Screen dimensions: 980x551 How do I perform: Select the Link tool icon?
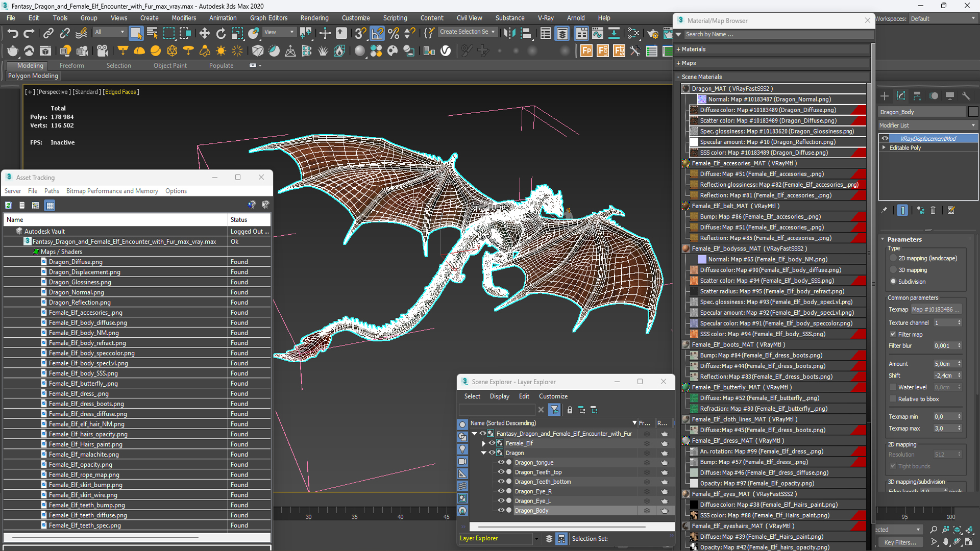(48, 34)
